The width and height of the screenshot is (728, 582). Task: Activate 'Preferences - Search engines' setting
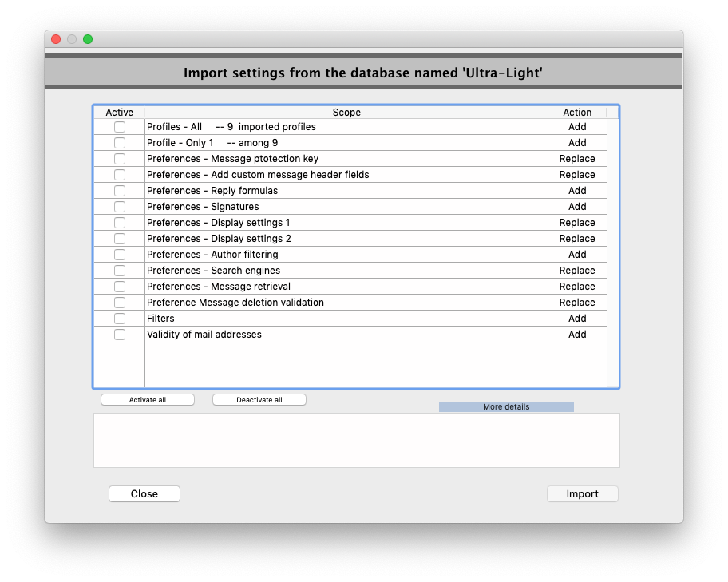coord(120,270)
